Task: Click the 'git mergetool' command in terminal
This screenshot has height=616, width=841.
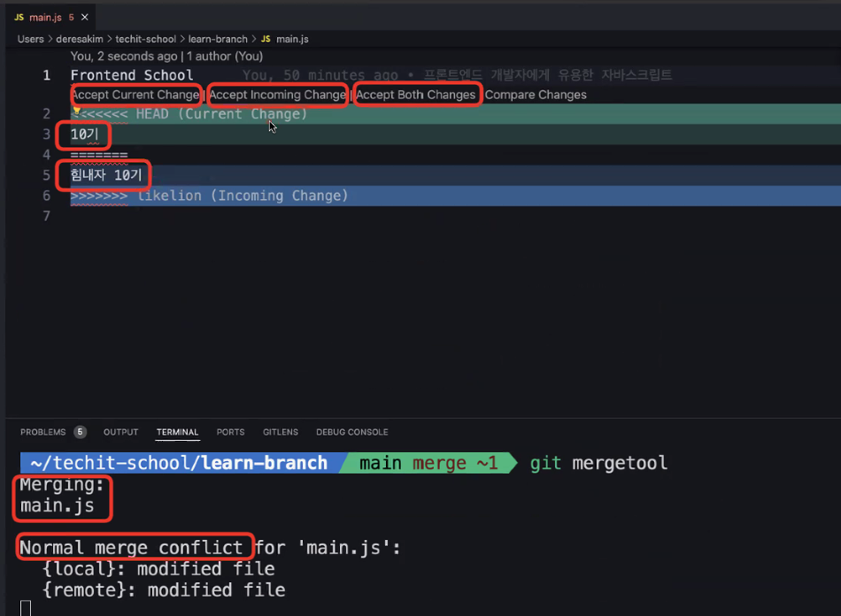Action: click(x=598, y=463)
